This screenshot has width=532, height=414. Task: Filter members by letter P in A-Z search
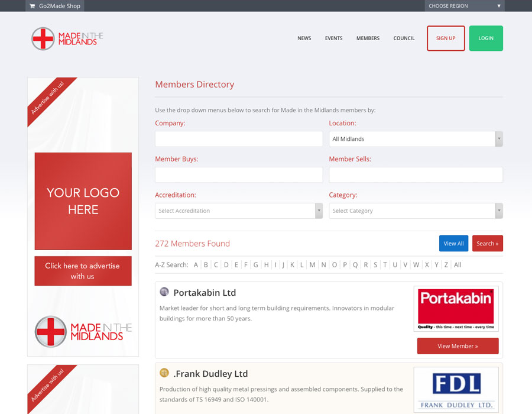[x=345, y=265]
